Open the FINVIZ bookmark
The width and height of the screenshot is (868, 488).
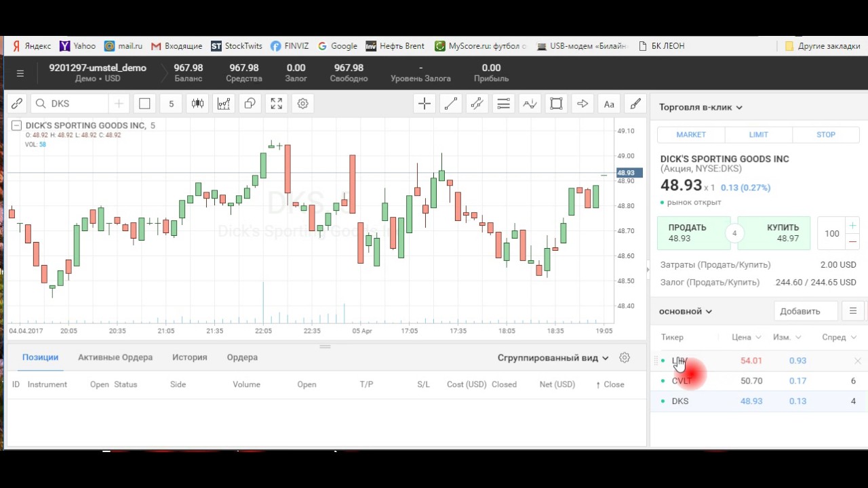pyautogui.click(x=290, y=46)
